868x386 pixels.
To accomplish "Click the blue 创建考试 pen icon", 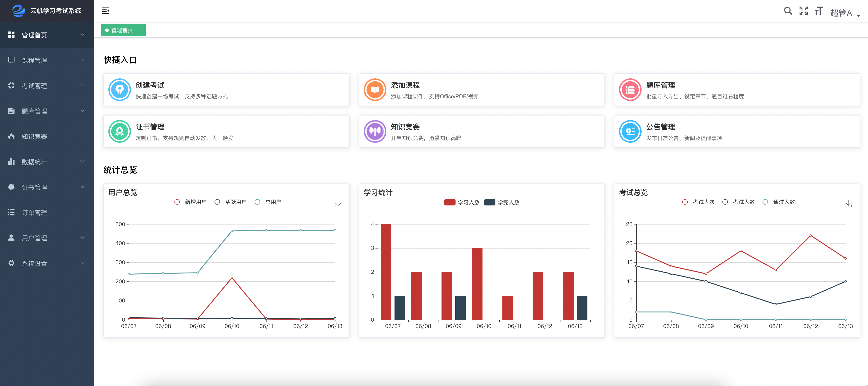I will coord(120,90).
